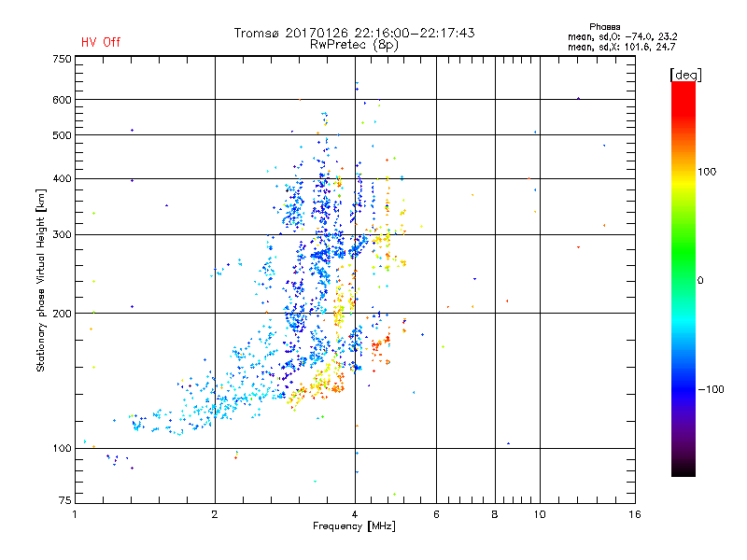Click the height axis tick label "200"
Image resolution: width=747 pixels, height=560 pixels.
62,314
